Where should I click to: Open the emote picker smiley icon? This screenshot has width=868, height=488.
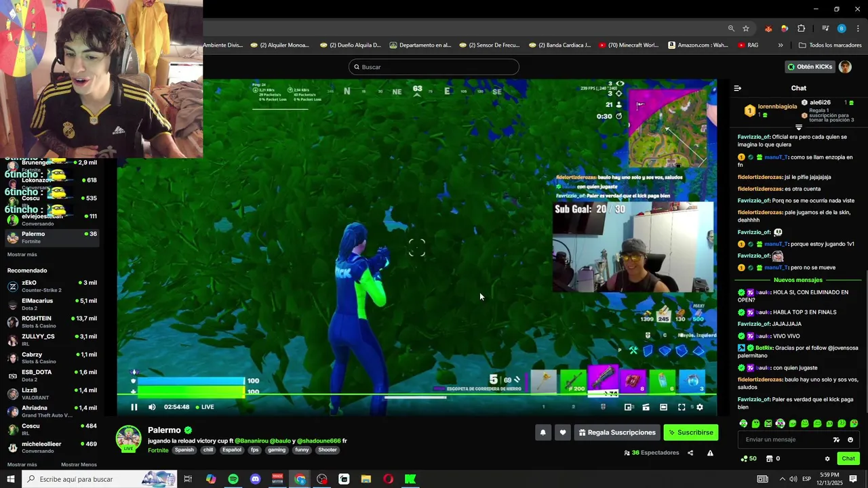click(850, 440)
